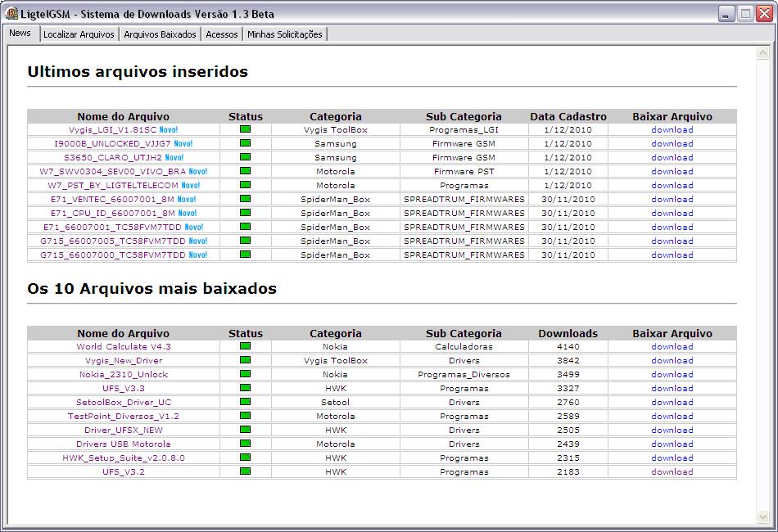Download I9000B_UNLOCKED_VJJG7 firmware
This screenshot has height=532, width=778.
(x=672, y=144)
